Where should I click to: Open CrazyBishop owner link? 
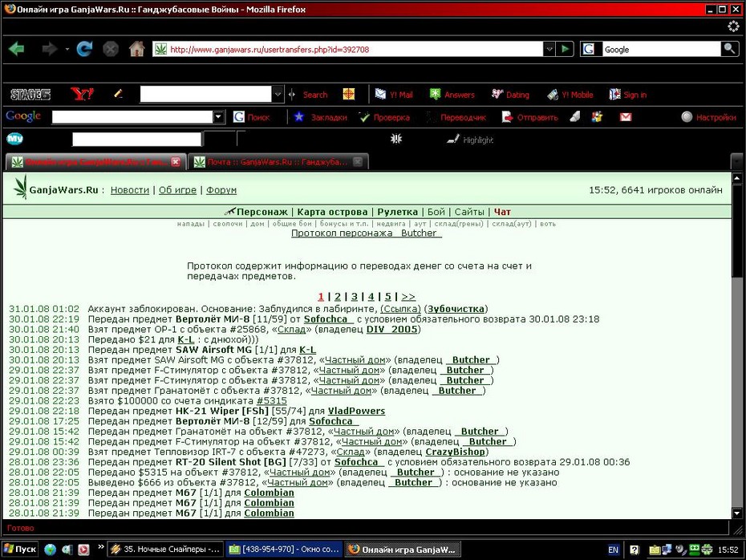[x=455, y=452]
